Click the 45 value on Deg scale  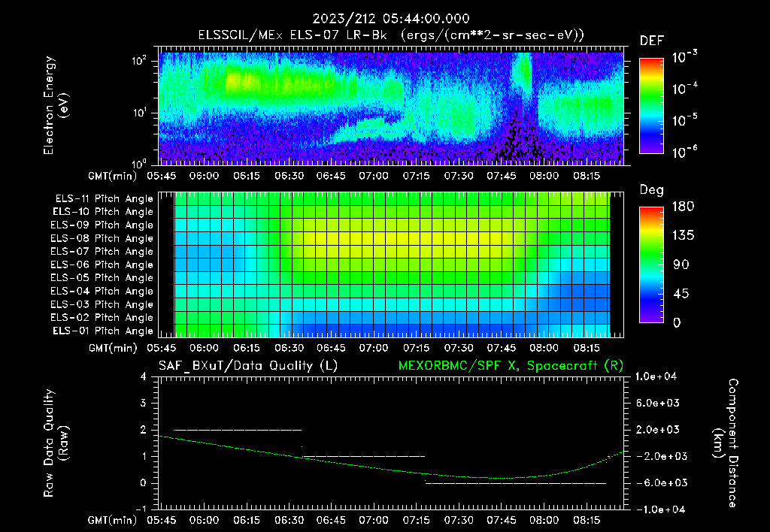point(681,294)
